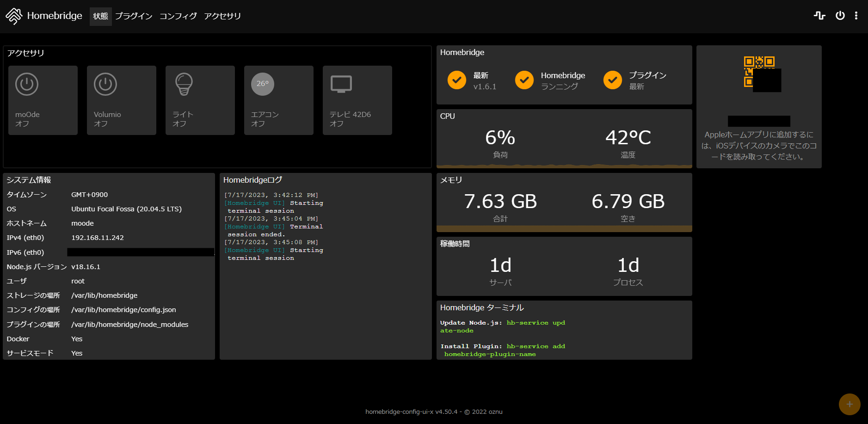Click the プラグイン 最新 checkmark icon
The width and height of the screenshot is (868, 424).
click(x=613, y=80)
